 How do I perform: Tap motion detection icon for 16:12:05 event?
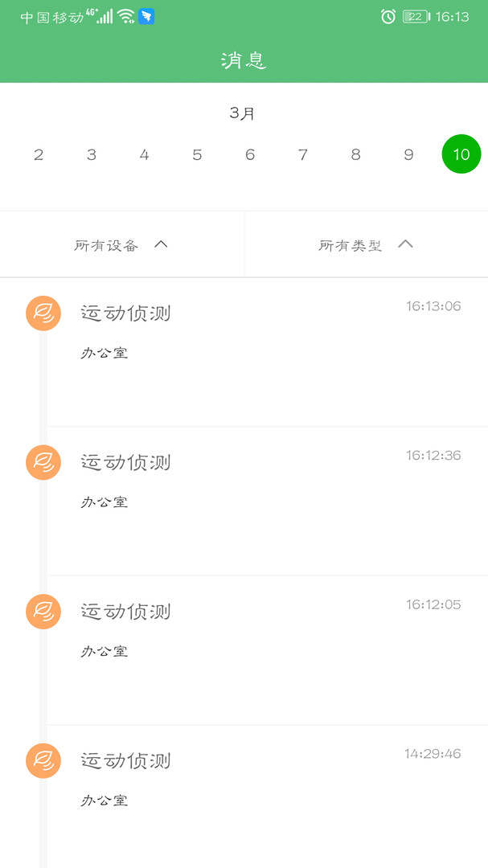(43, 612)
